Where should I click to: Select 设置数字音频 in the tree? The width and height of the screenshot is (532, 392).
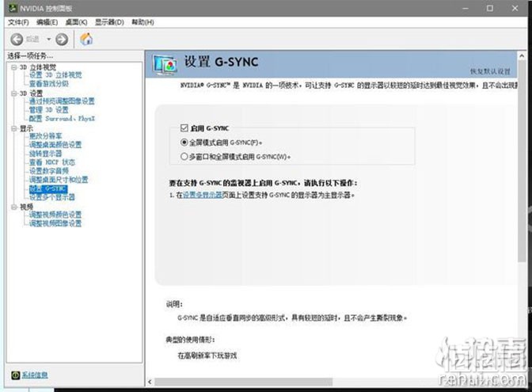(49, 171)
